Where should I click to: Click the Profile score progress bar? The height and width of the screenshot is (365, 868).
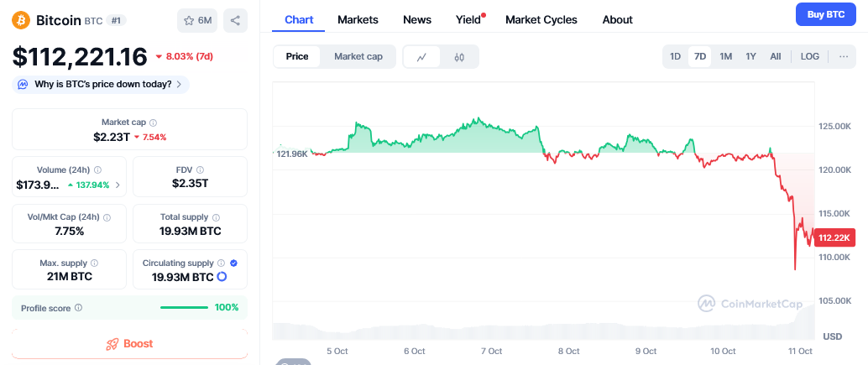pos(184,308)
